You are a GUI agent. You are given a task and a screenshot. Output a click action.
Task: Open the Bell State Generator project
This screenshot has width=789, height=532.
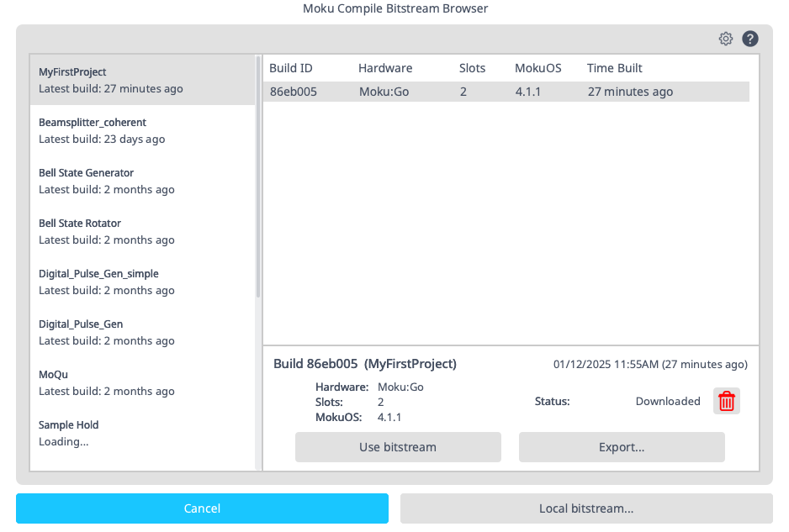pos(141,181)
